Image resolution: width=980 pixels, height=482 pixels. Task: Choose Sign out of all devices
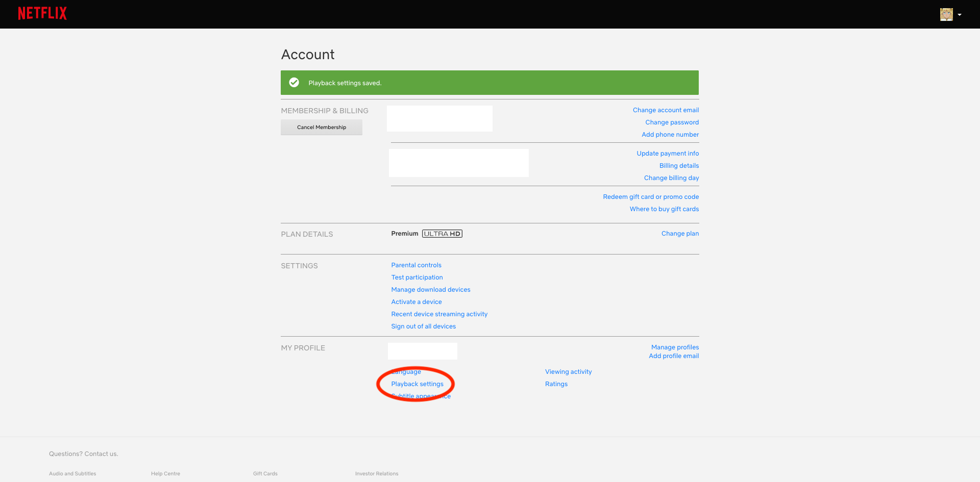(423, 326)
